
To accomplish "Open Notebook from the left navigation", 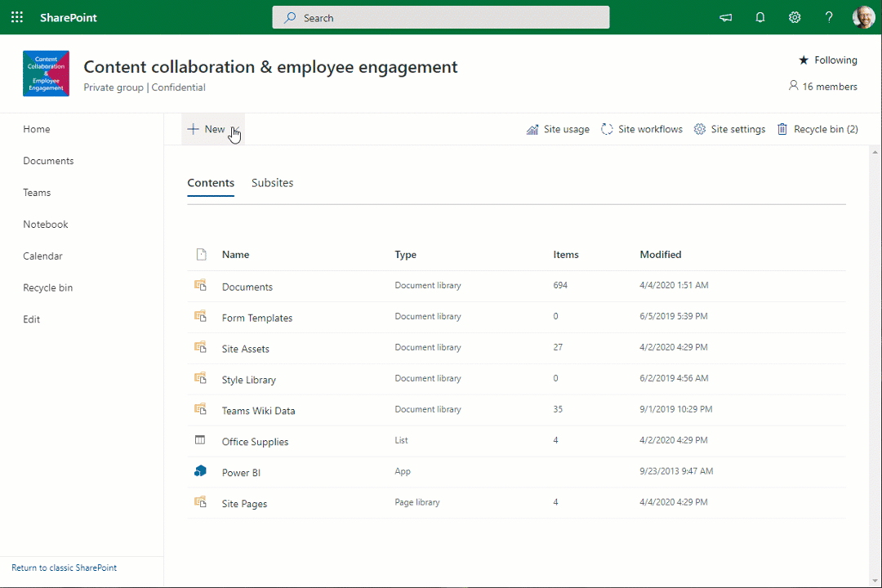I will pos(45,224).
